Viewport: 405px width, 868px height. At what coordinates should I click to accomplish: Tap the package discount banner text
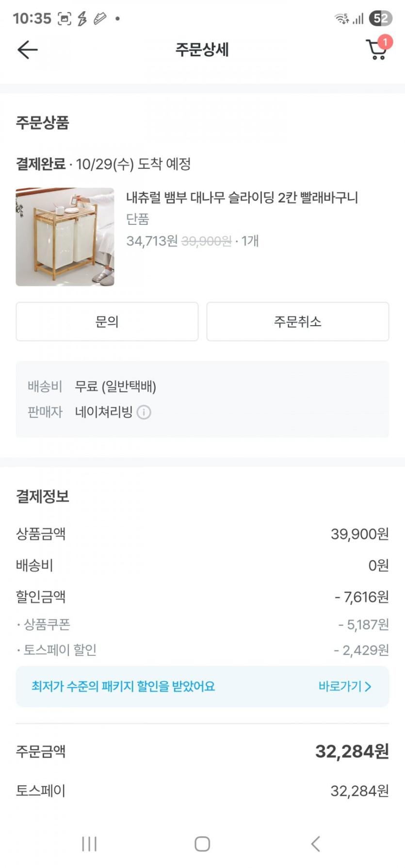[x=123, y=686]
